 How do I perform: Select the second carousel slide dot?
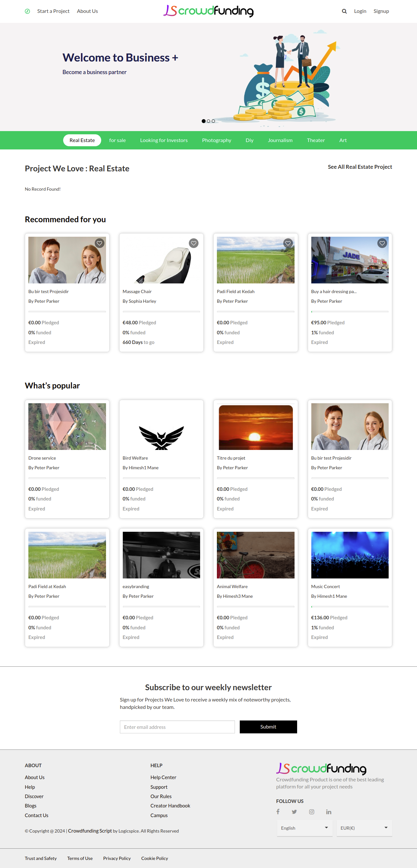coord(208,121)
